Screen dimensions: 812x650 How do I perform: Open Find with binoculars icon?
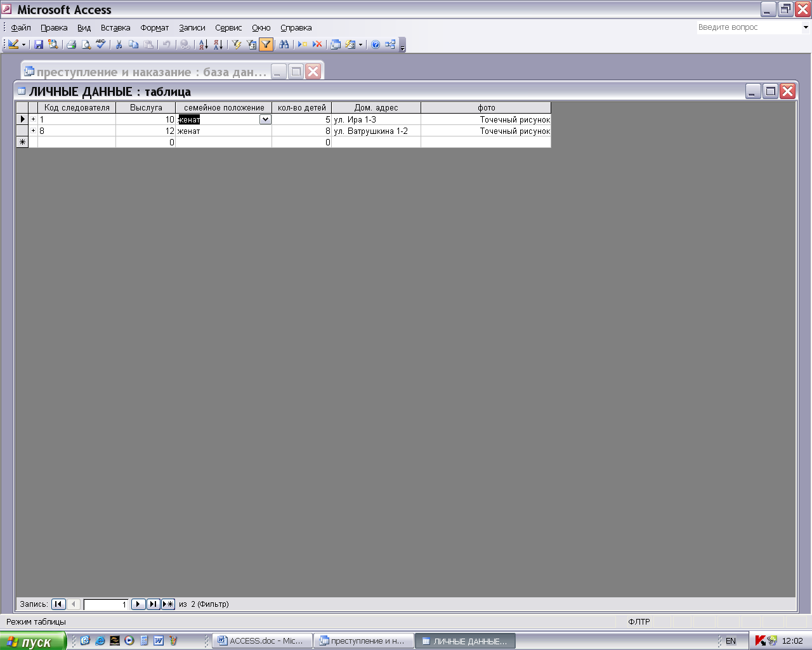click(284, 44)
